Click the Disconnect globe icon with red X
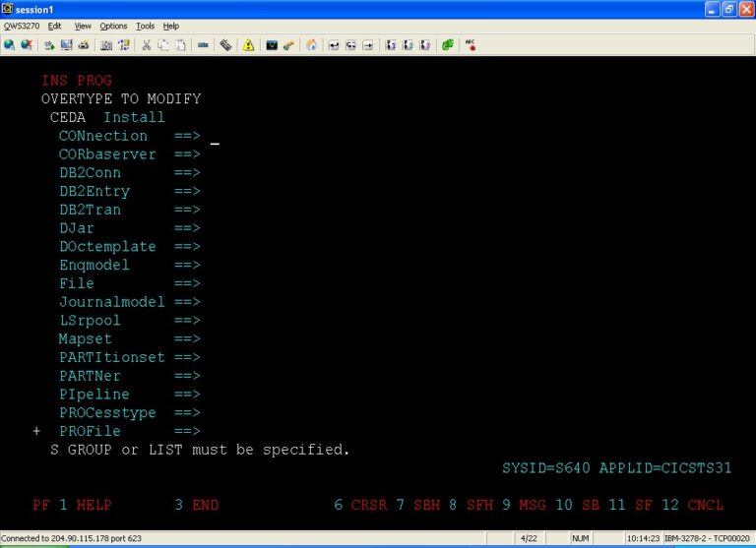Viewport: 756px width, 548px height. click(x=26, y=45)
